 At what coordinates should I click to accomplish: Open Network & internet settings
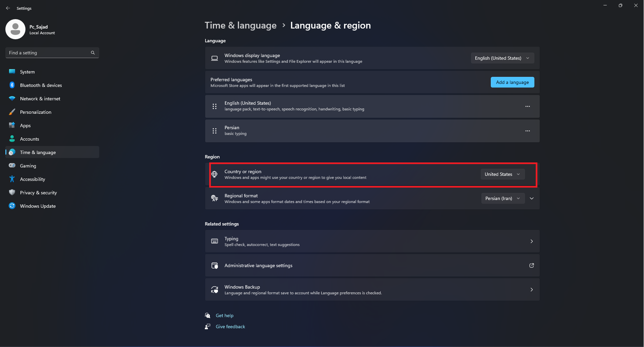52,99
